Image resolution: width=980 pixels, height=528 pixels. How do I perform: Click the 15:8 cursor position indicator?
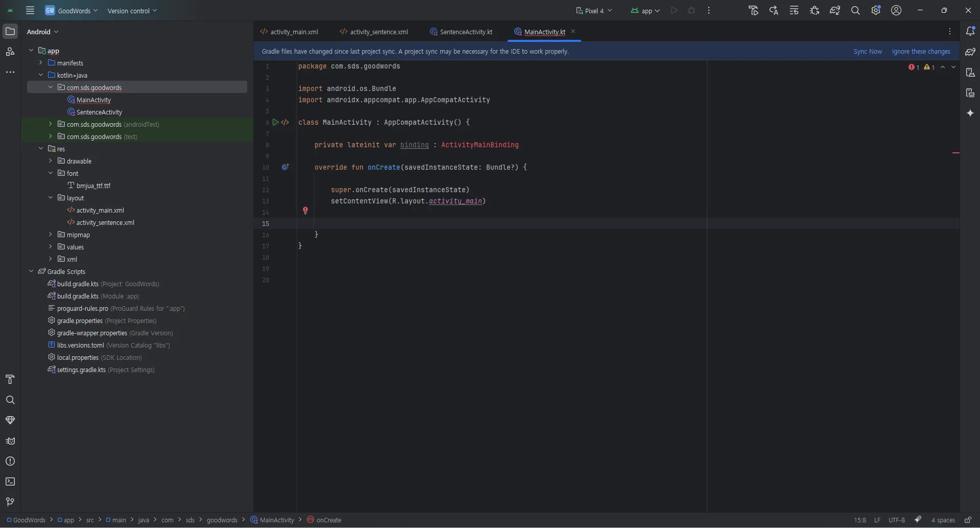click(859, 520)
